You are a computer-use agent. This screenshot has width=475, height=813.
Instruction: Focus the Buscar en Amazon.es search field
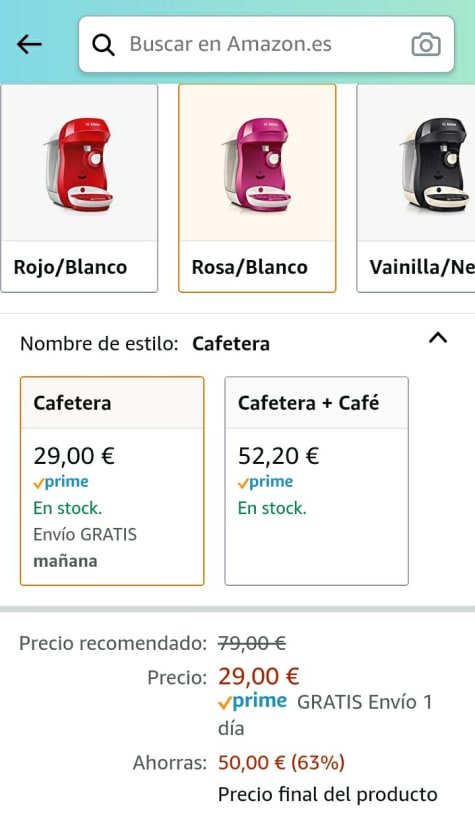pos(267,44)
